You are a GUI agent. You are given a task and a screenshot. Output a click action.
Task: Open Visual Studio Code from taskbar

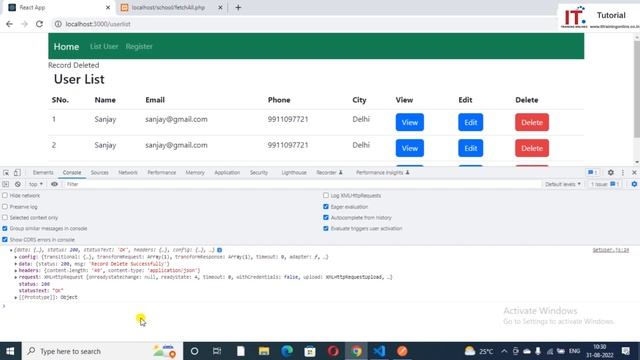click(x=379, y=351)
